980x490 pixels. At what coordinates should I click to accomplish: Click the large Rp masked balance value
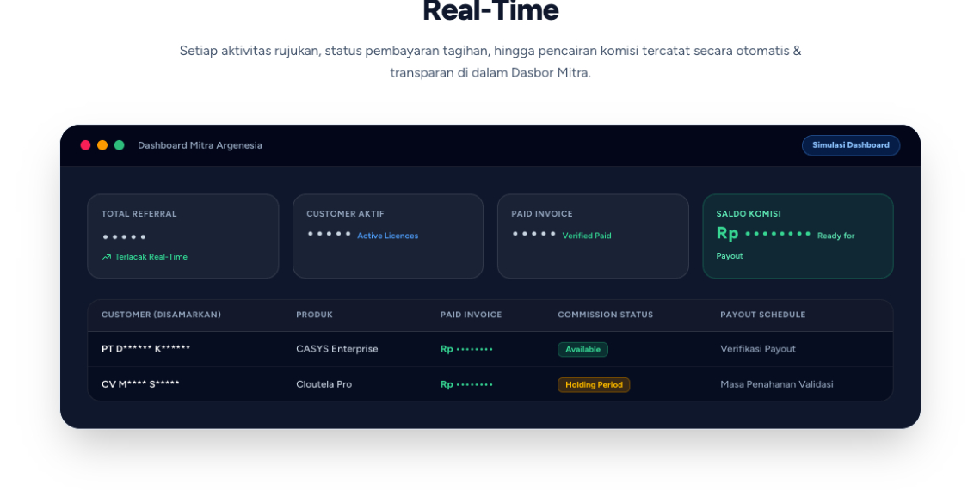[763, 234]
